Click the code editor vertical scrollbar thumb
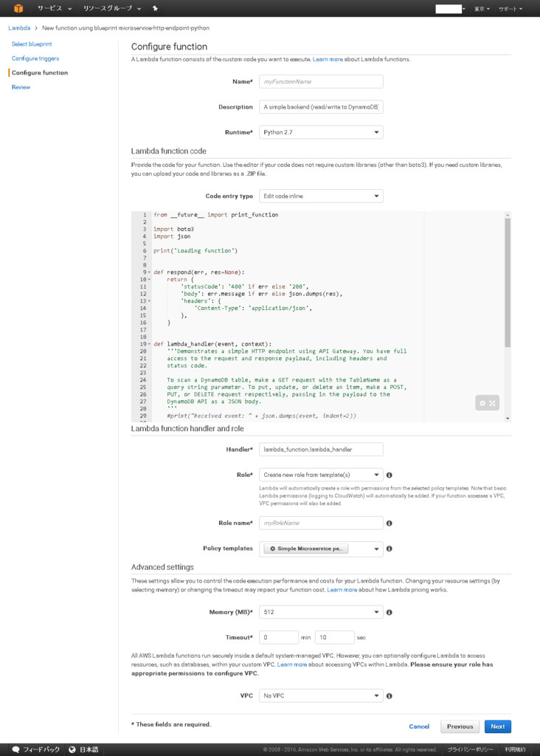The width and height of the screenshot is (540, 756). click(508, 282)
